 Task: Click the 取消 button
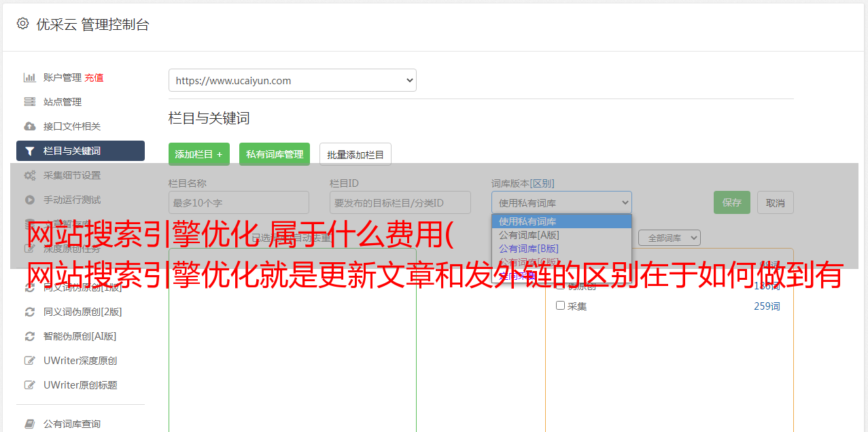(x=776, y=202)
